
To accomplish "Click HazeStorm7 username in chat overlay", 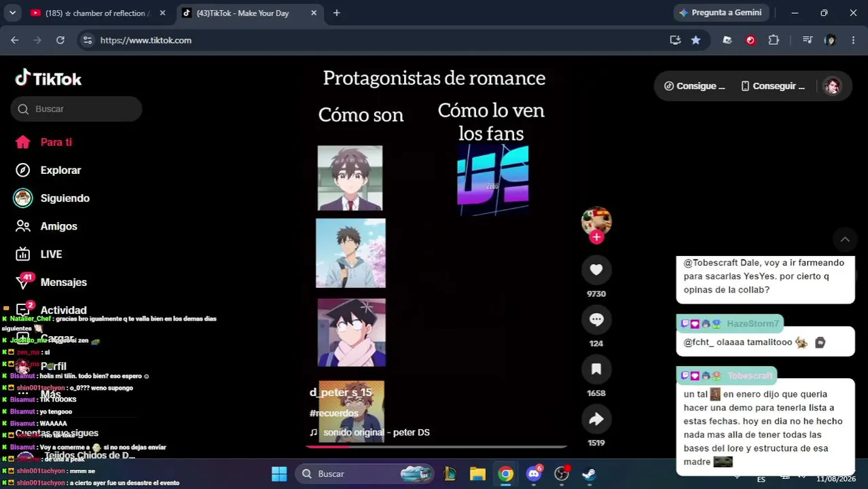I will coord(753,324).
